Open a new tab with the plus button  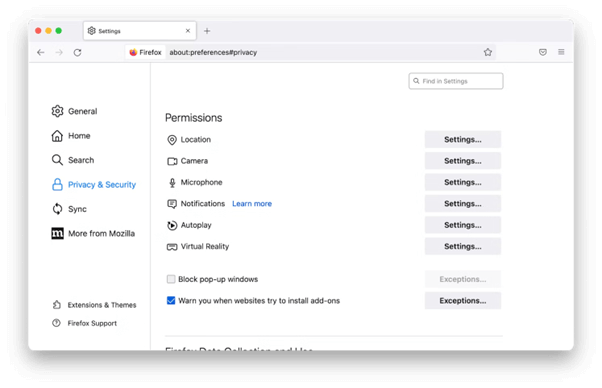coord(207,31)
